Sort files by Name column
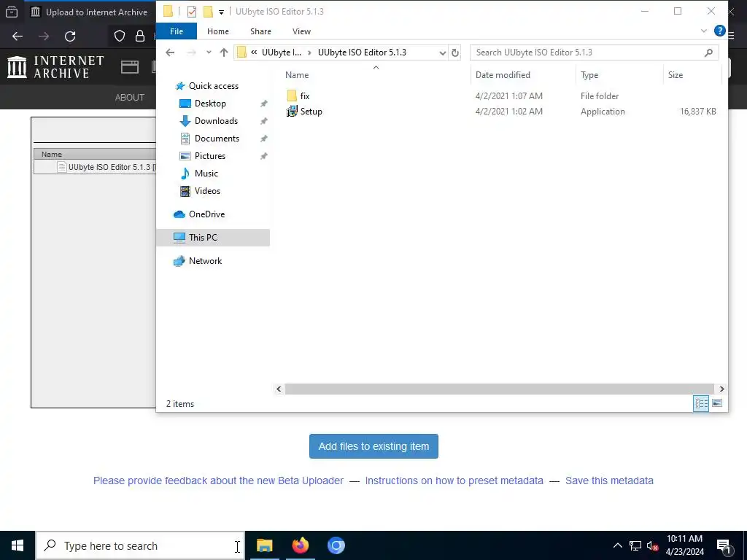 click(x=297, y=75)
